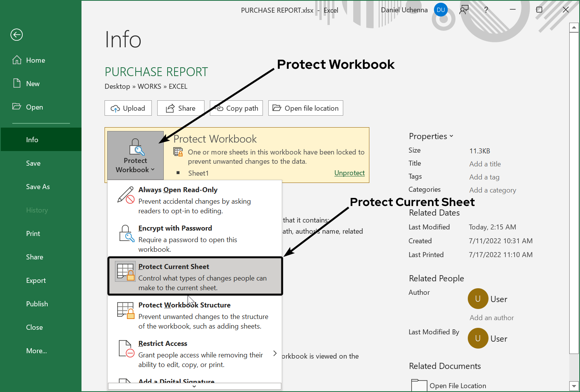This screenshot has height=392, width=580.
Task: Select the Encrypt with Password lock icon
Action: [x=126, y=233]
